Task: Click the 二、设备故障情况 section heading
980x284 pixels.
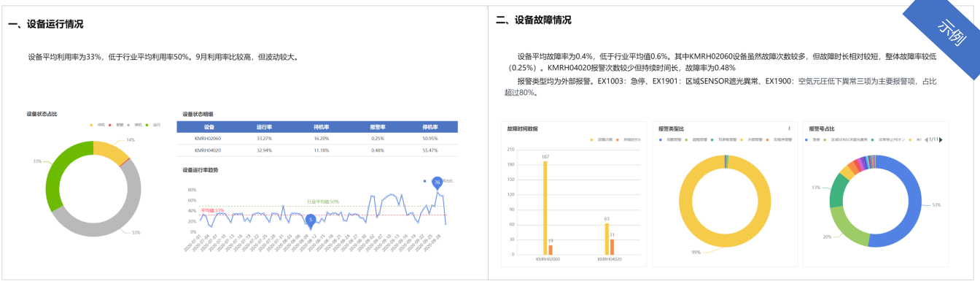Action: point(533,20)
